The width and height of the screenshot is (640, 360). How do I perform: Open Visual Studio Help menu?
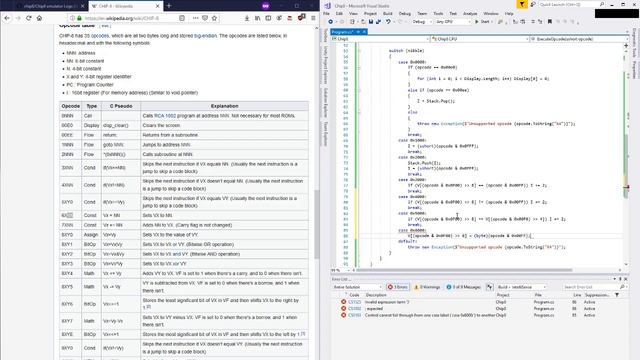tap(509, 13)
